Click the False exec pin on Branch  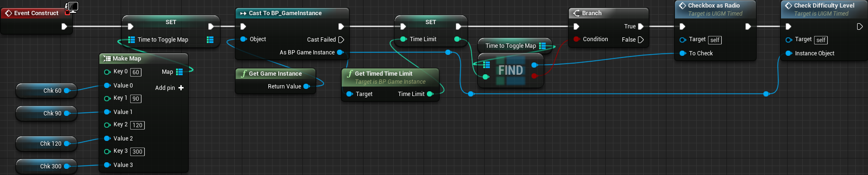pos(641,40)
